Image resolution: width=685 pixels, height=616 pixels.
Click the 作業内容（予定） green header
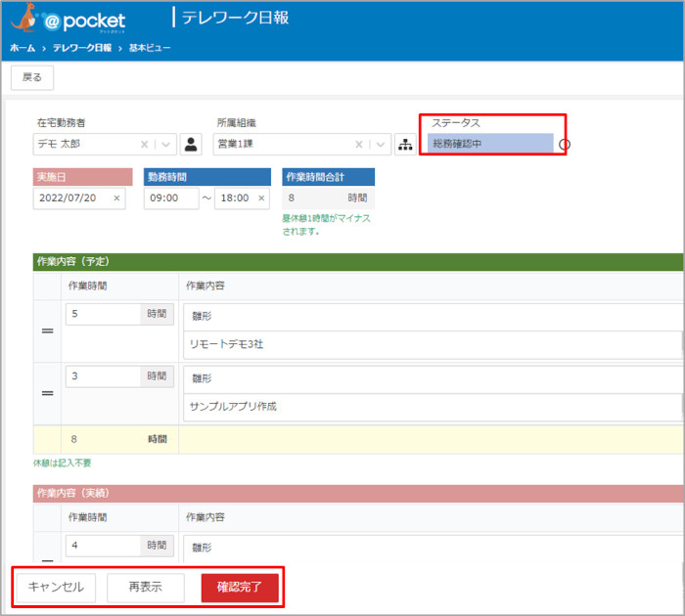coord(358,262)
